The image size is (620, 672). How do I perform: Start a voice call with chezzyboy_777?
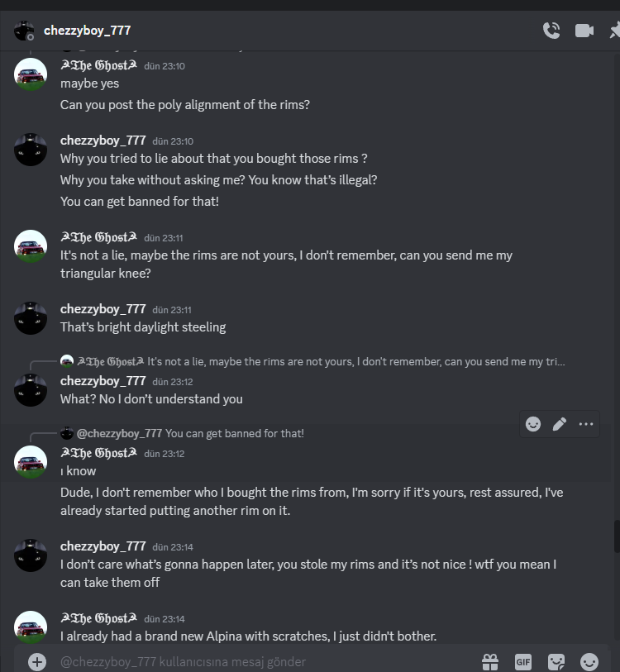[551, 31]
